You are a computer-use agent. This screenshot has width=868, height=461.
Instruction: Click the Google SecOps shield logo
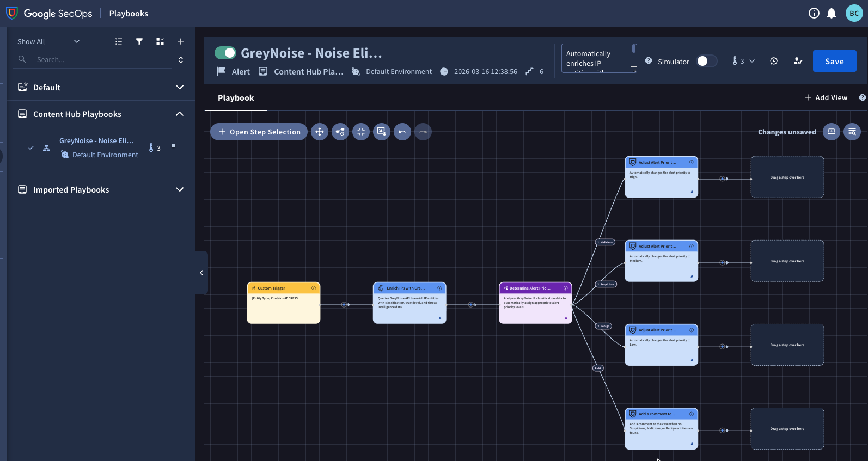click(11, 13)
